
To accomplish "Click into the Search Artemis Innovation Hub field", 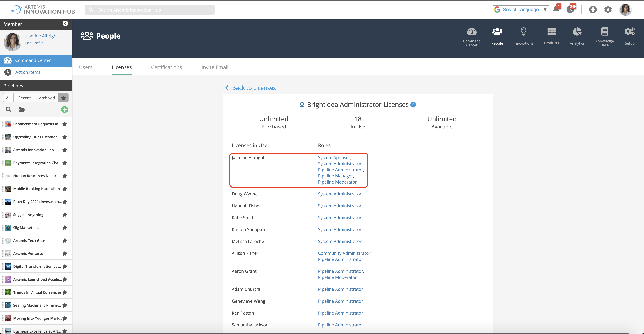I will pos(149,10).
